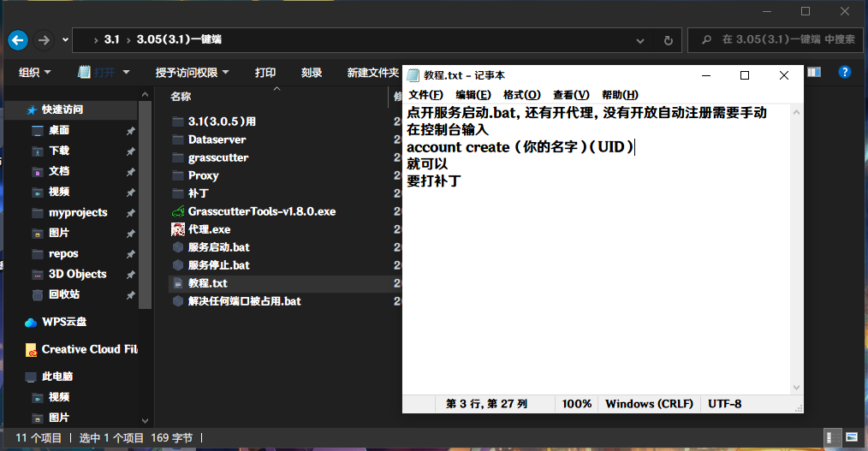Screen dimensions: 868x451
Task: Click the search box for 3.05(3.1)一键端
Action: (x=777, y=39)
